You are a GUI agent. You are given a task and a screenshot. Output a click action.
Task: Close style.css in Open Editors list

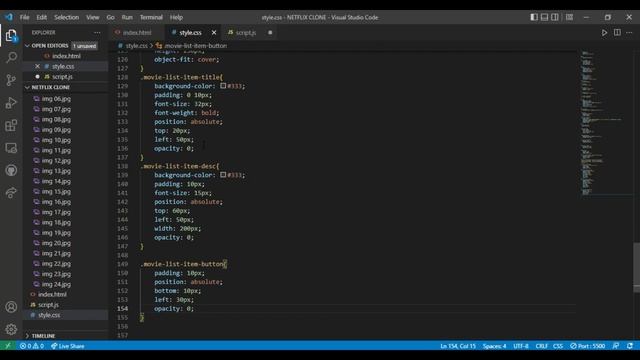(x=38, y=66)
